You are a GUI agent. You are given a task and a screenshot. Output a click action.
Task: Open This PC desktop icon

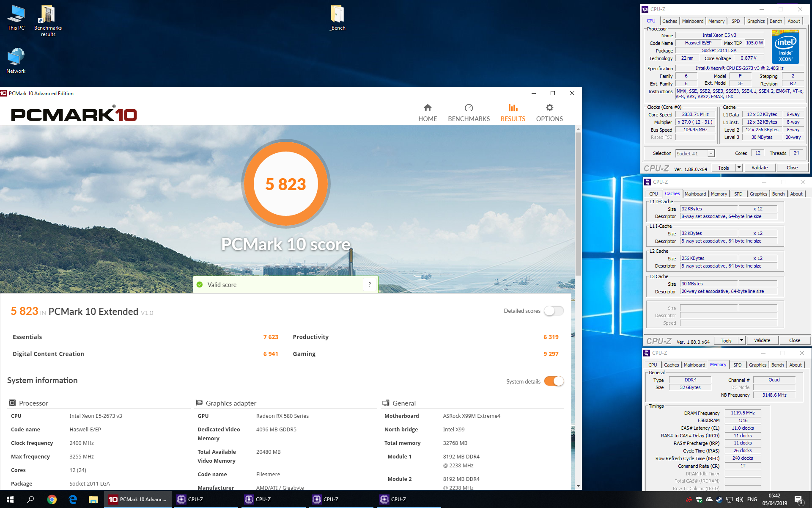pyautogui.click(x=16, y=18)
